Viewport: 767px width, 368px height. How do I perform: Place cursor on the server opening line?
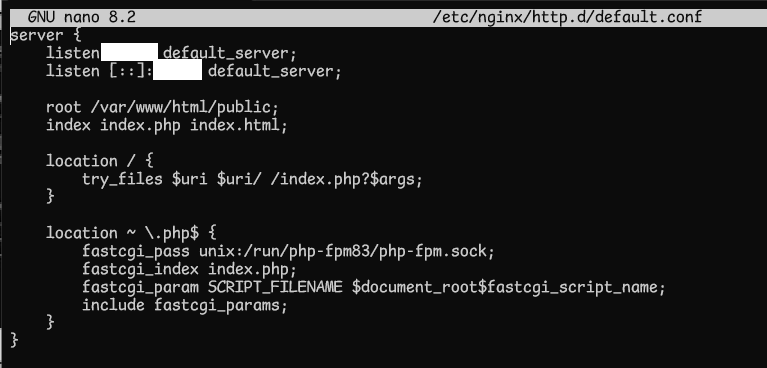coord(44,36)
